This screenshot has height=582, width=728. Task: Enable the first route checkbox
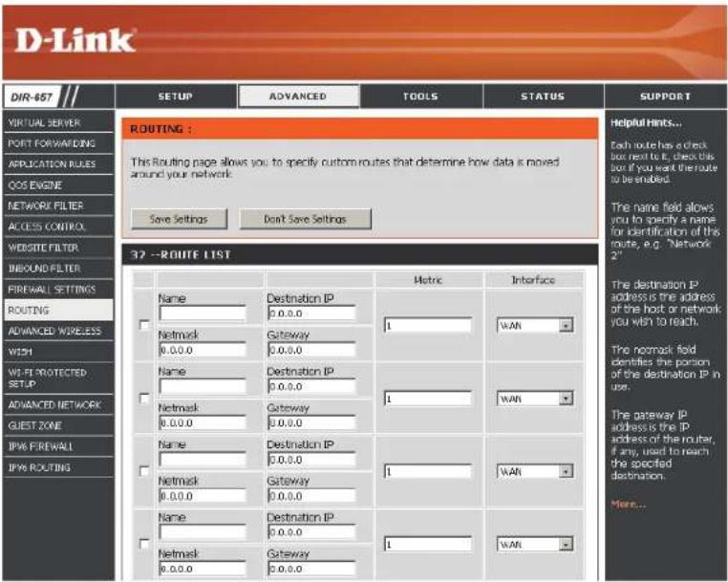(x=144, y=325)
